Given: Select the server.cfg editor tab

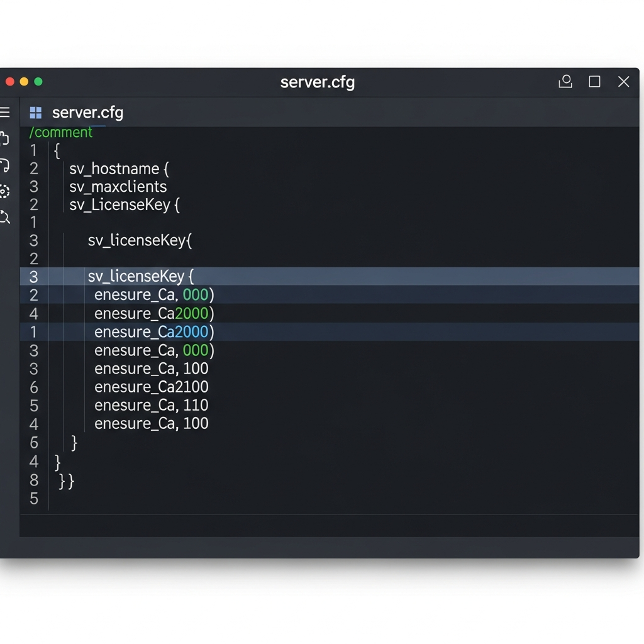Looking at the screenshot, I should tap(77, 113).
